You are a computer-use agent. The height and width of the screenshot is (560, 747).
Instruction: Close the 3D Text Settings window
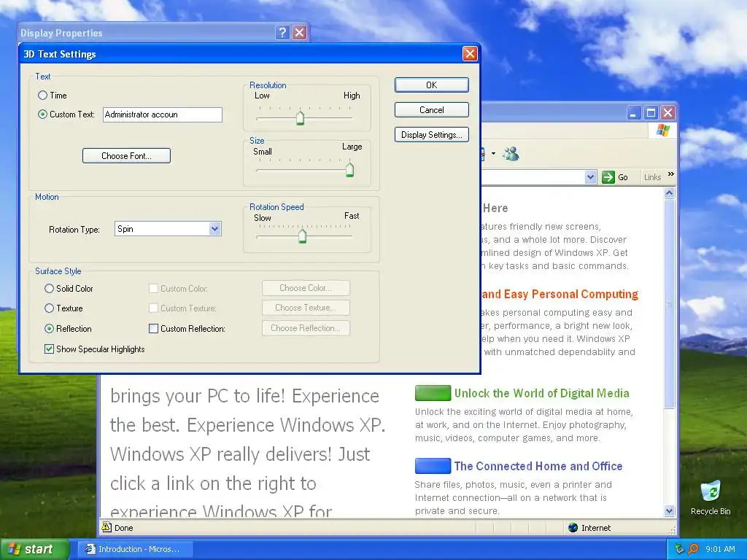click(x=471, y=54)
